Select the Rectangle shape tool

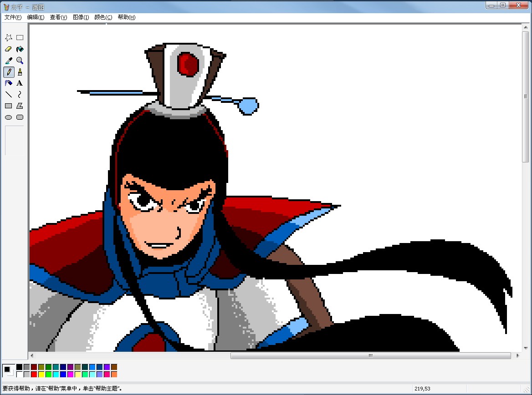(x=9, y=106)
